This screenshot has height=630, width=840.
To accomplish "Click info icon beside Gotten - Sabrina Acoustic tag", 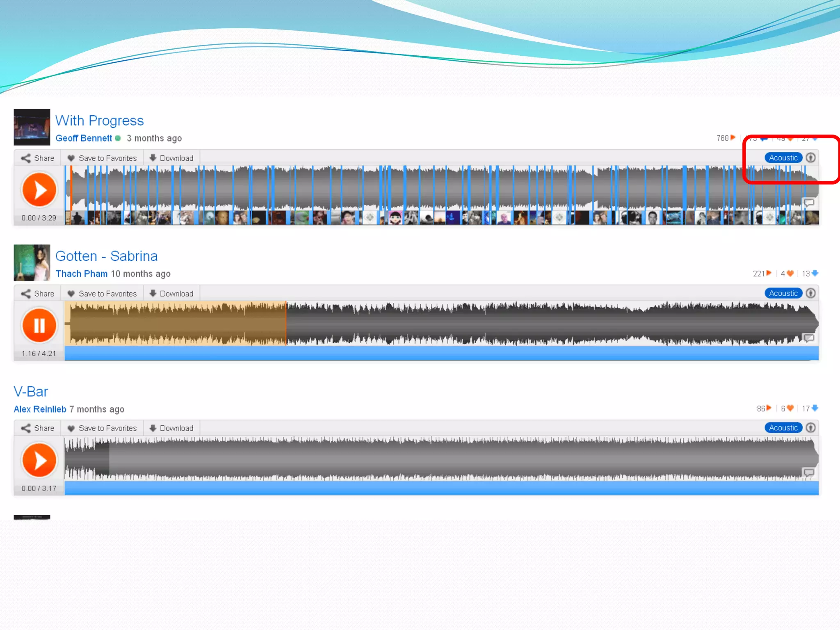I will (x=810, y=293).
